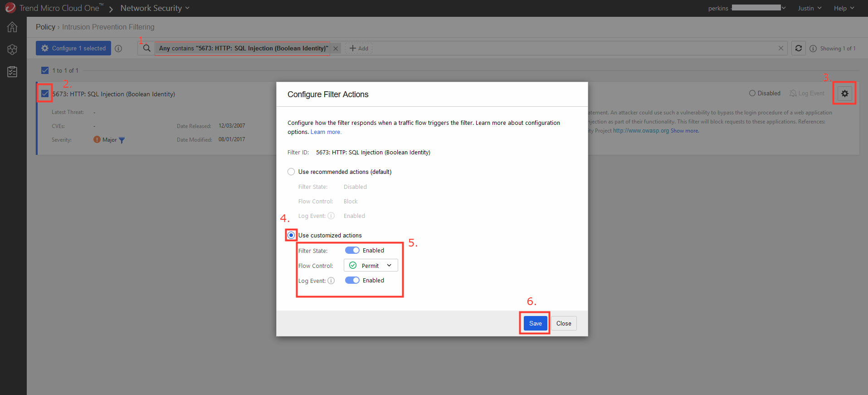Click the Configure 1 selected button
868x395 pixels.
click(73, 48)
